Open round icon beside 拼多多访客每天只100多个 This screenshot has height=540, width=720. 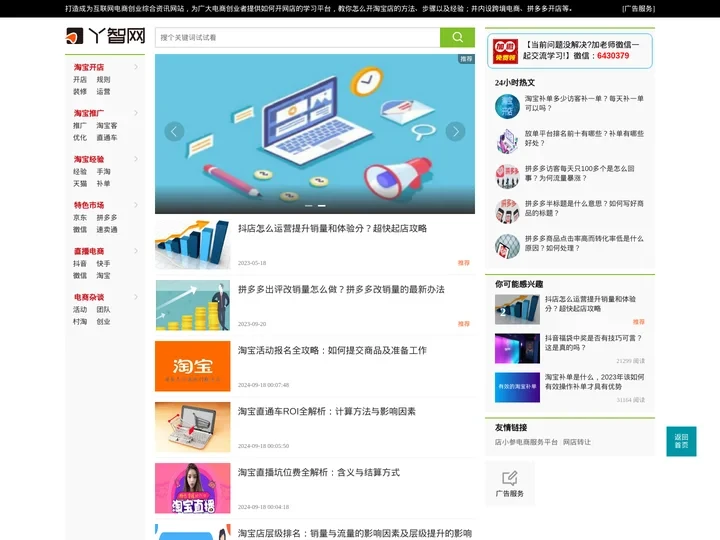tap(507, 176)
